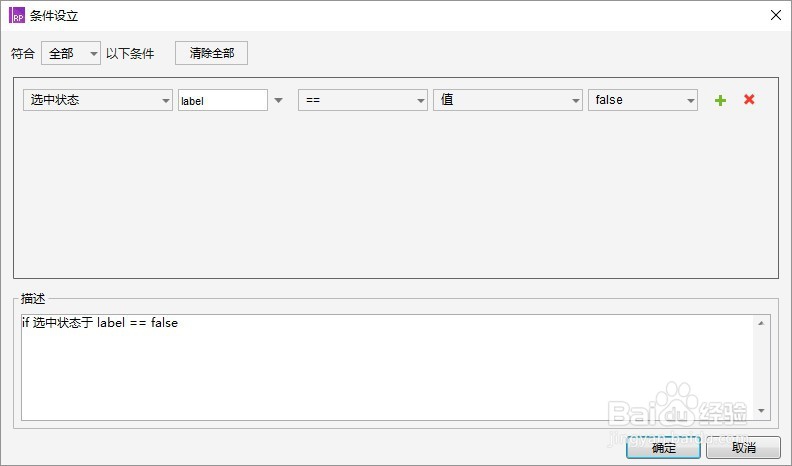
Task: Click in the 描述 description text area
Action: click(387, 367)
